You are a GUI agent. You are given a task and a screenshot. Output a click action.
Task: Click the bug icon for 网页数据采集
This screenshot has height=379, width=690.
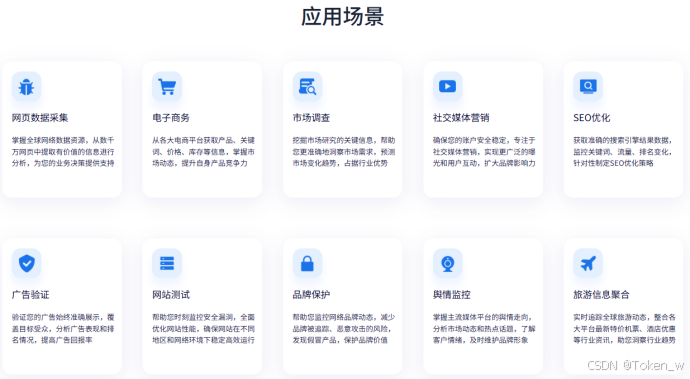point(26,87)
